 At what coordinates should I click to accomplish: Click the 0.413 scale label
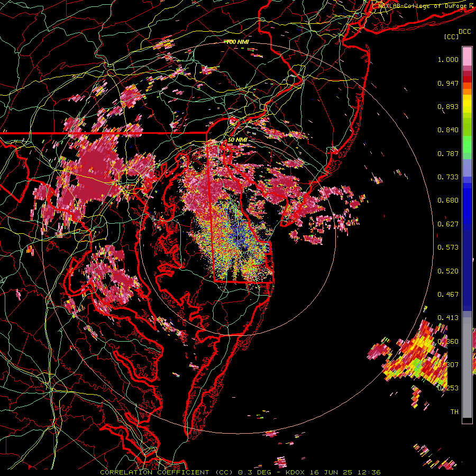click(x=448, y=318)
